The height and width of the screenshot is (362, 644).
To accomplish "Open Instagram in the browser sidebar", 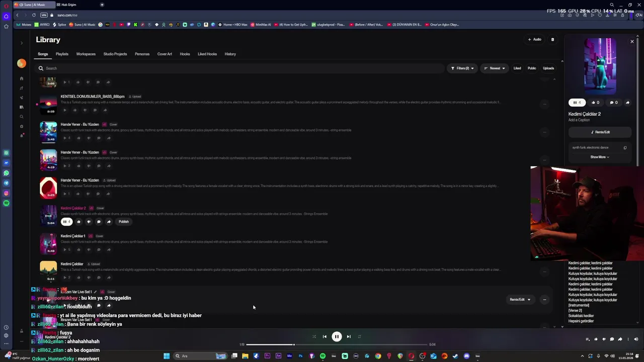I will pyautogui.click(x=6, y=193).
